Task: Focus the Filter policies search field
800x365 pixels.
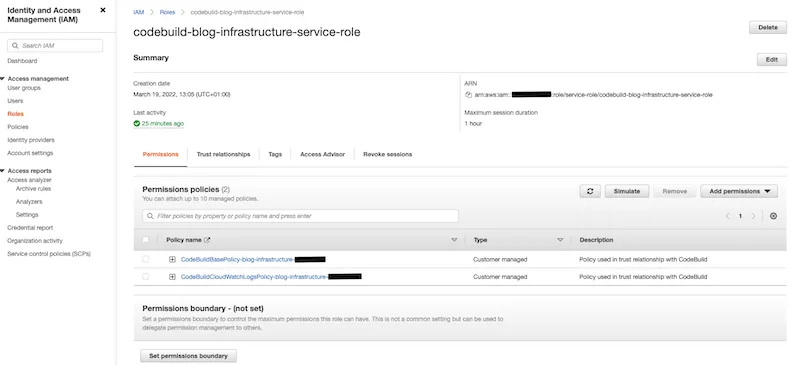Action: (x=301, y=216)
